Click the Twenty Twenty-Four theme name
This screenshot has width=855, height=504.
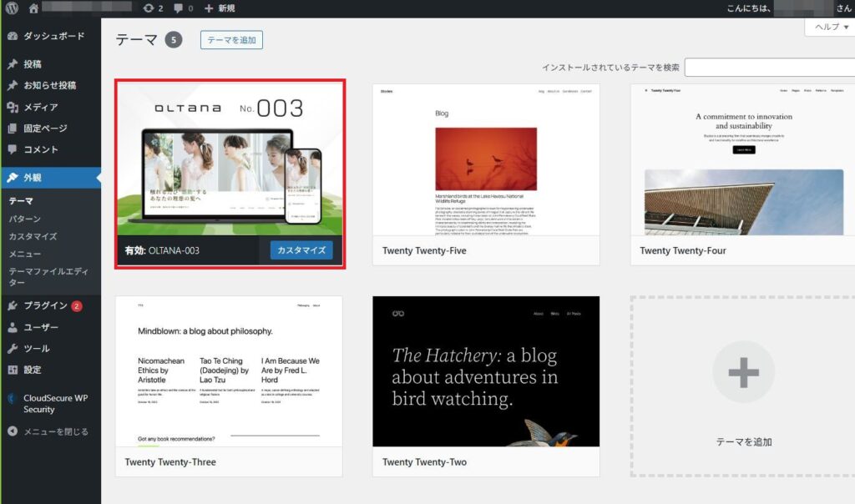tap(683, 250)
